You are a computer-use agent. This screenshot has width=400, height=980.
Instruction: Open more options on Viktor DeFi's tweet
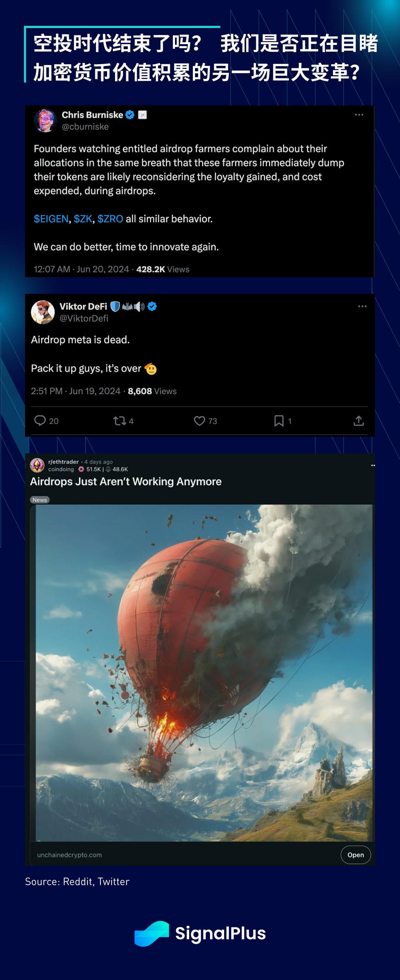tap(362, 306)
